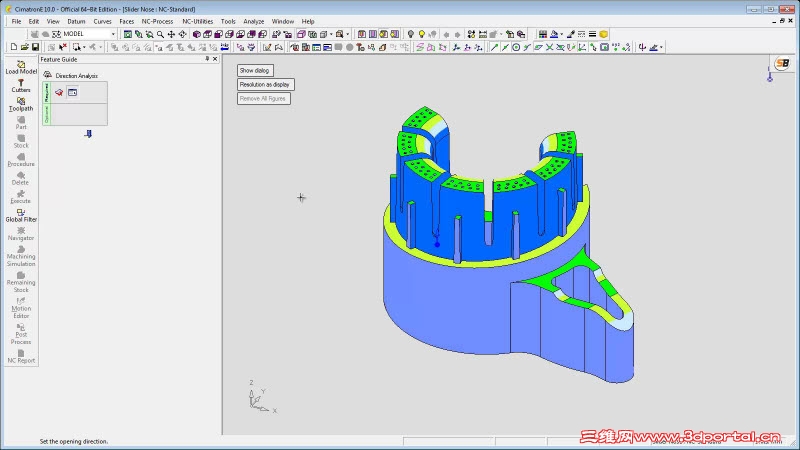The image size is (800, 450).
Task: Select the Toolpath sidebar icon
Action: tap(21, 105)
